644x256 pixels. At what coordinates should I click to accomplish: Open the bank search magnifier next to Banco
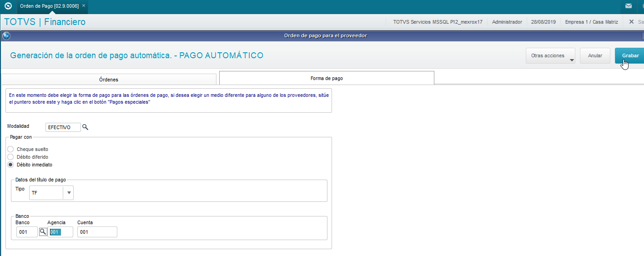43,232
